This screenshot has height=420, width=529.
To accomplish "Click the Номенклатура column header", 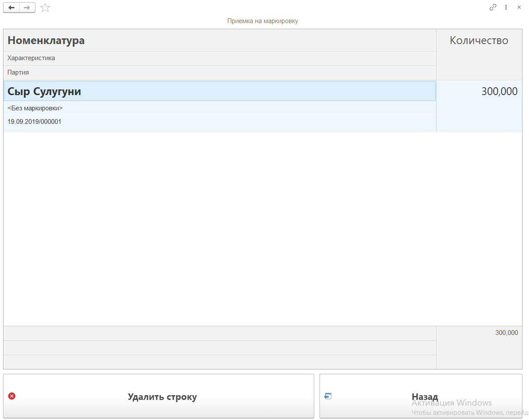I will click(46, 41).
